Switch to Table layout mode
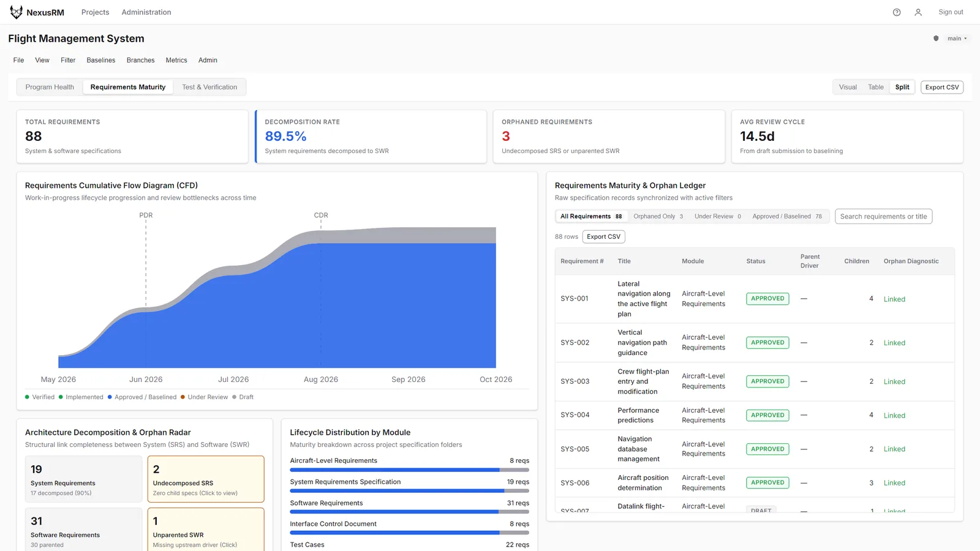 tap(876, 87)
